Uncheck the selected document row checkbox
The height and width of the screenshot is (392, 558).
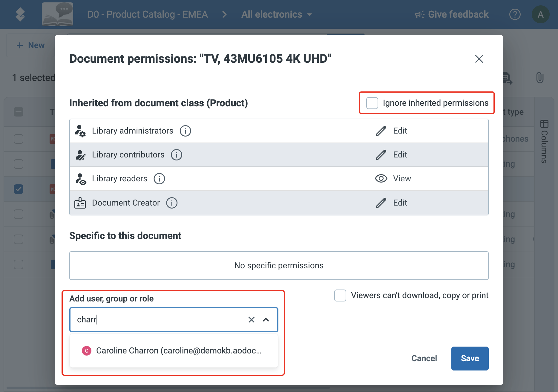(19, 189)
